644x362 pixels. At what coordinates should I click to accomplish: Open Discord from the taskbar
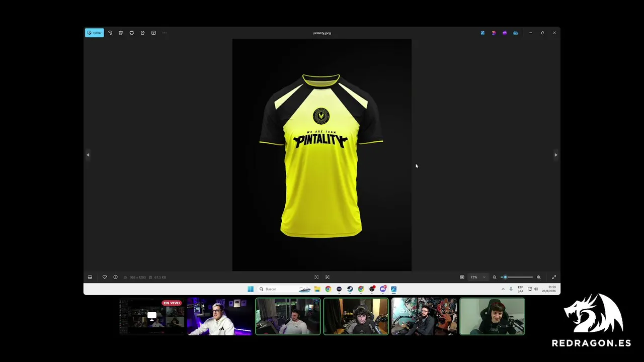[383, 289]
